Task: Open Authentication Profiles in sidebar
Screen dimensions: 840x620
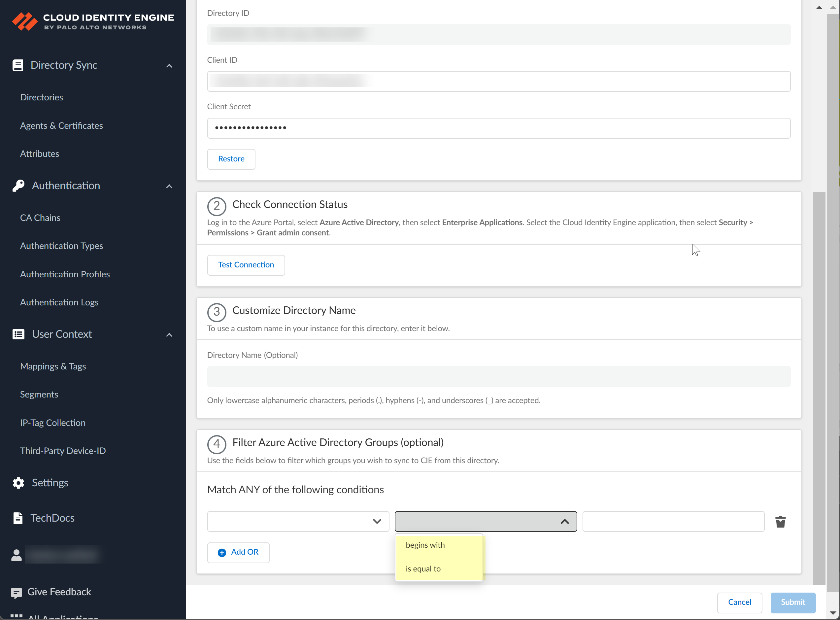Action: coord(65,274)
